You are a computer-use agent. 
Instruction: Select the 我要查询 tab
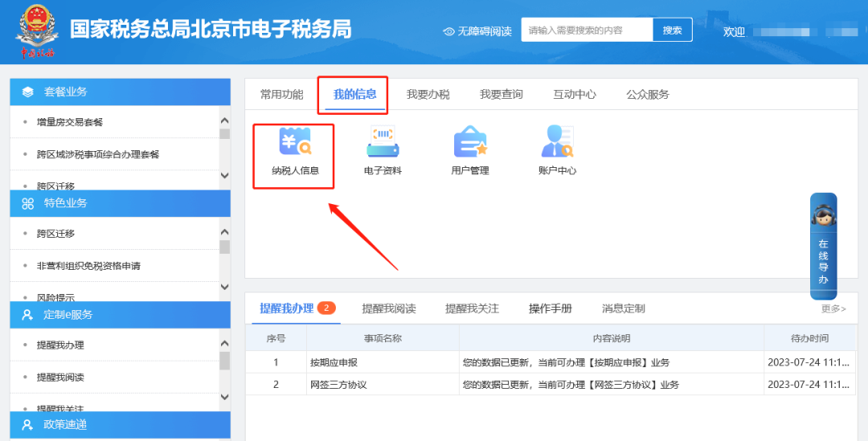tap(501, 94)
